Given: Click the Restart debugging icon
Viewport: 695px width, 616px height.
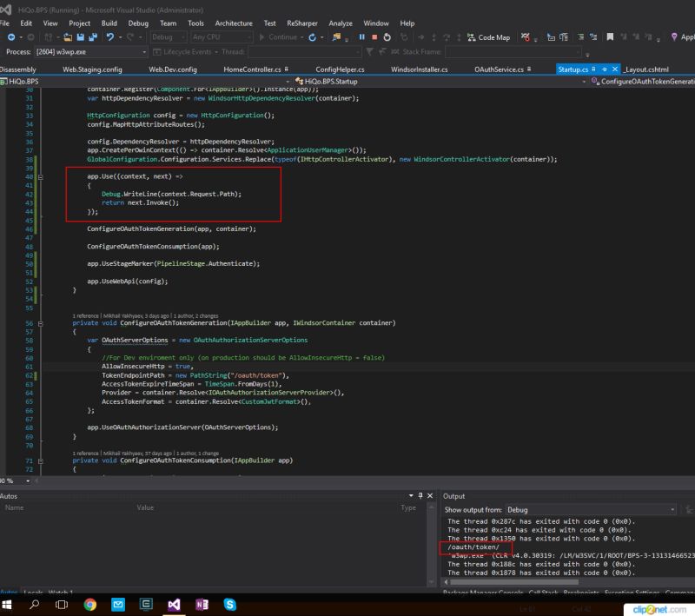Looking at the screenshot, I should [387, 36].
